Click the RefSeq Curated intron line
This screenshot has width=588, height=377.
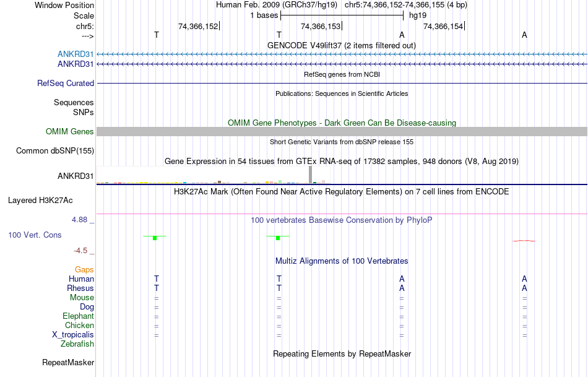(342, 83)
